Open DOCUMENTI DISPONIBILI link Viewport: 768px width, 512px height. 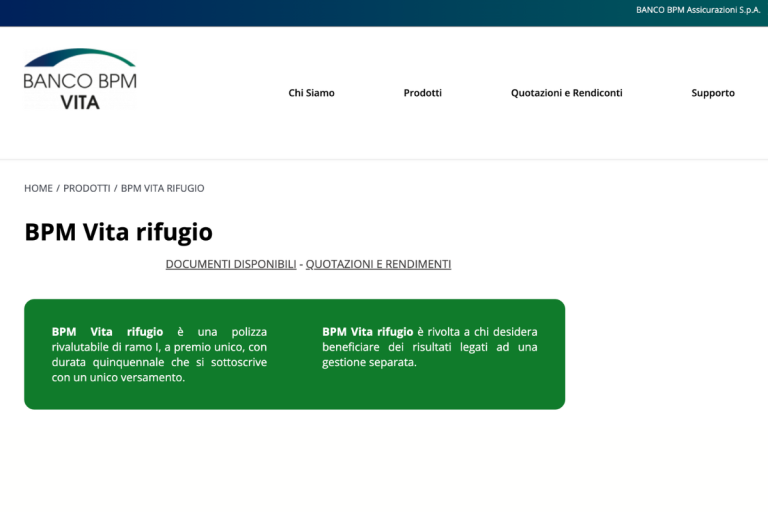[231, 264]
